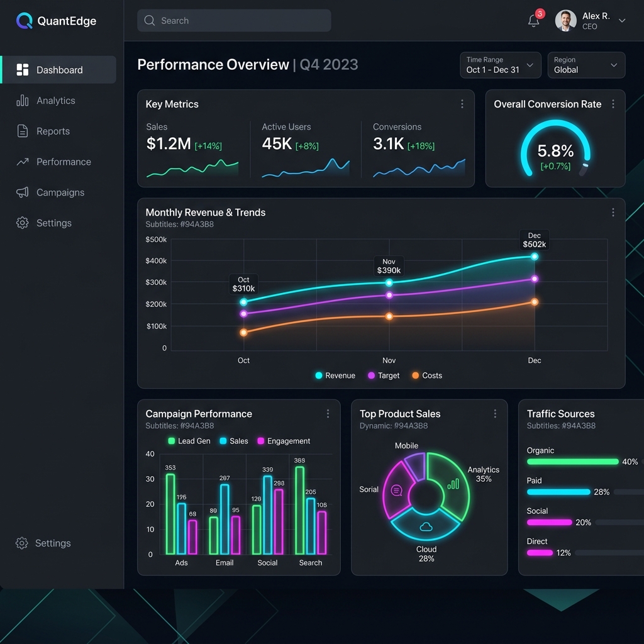Click the Dashboard grid icon
644x644 pixels.
point(23,70)
